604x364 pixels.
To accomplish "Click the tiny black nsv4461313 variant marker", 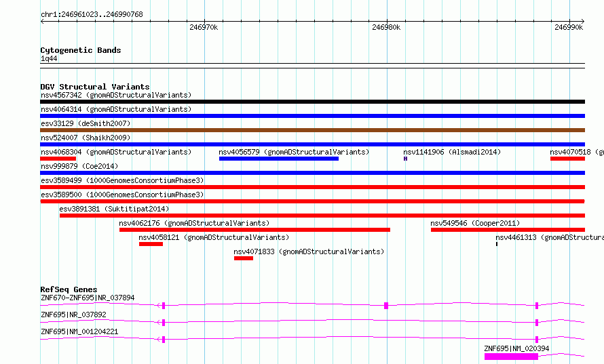I will tap(497, 244).
